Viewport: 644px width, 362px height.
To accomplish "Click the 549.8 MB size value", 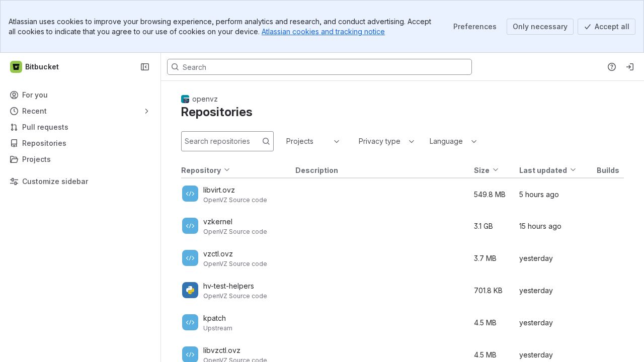I will coord(490,195).
